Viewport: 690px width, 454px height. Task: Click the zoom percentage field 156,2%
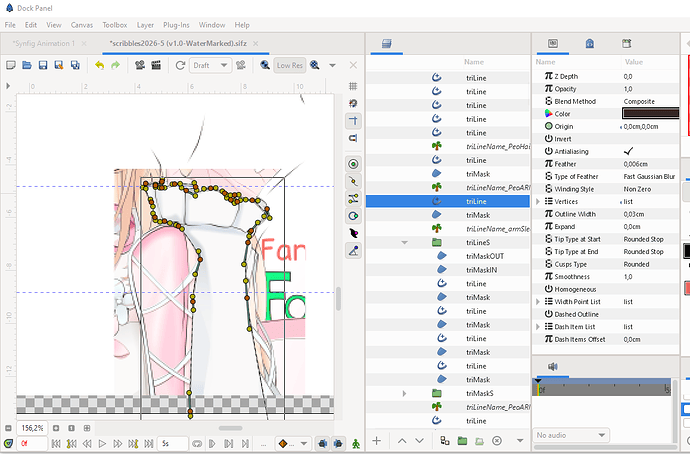pyautogui.click(x=32, y=428)
